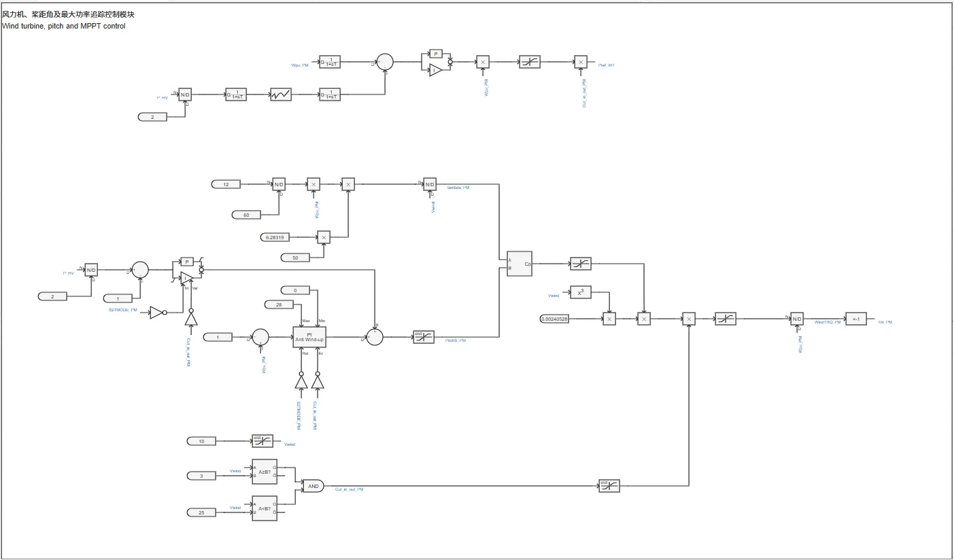The image size is (954, 560).
Task: Select the A<B? comparator block
Action: coord(265,508)
